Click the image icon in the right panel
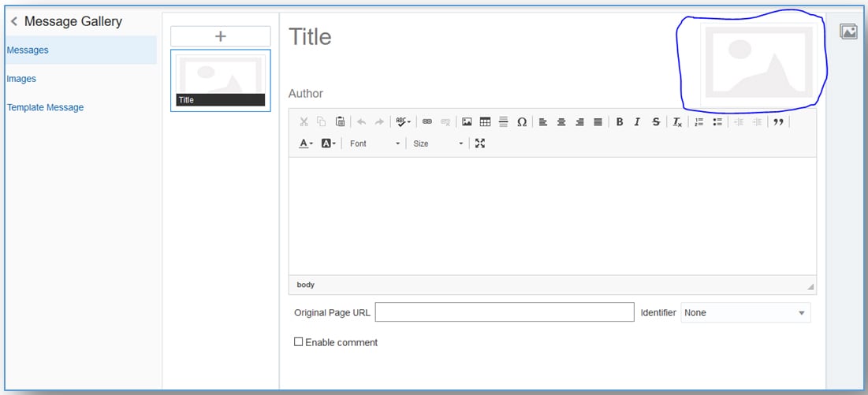Screen dimensions: 868x395 coord(848,32)
